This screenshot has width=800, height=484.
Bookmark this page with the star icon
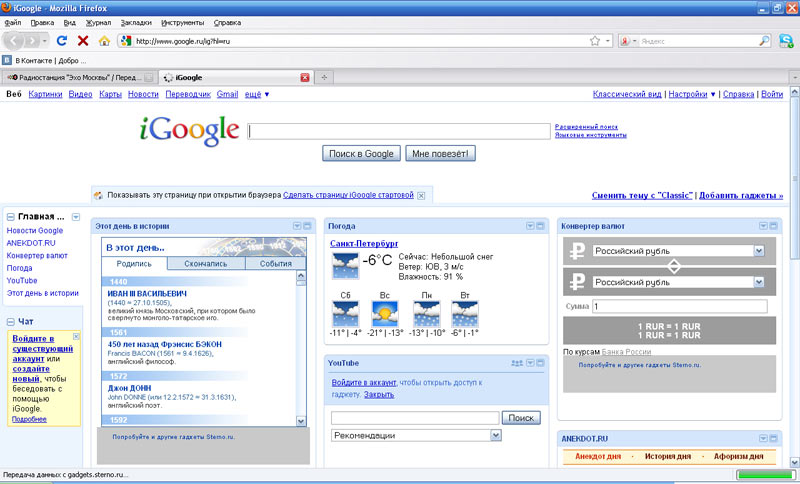click(595, 41)
